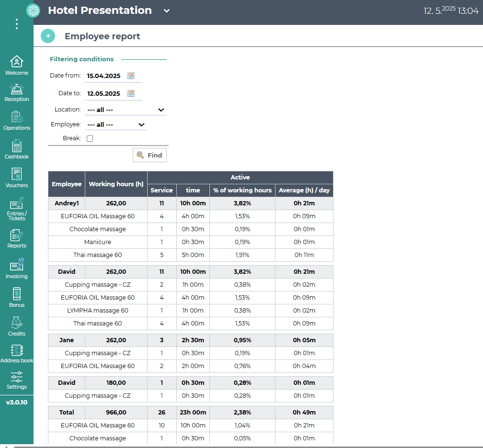Open the Welcome page in sidebar

click(17, 66)
